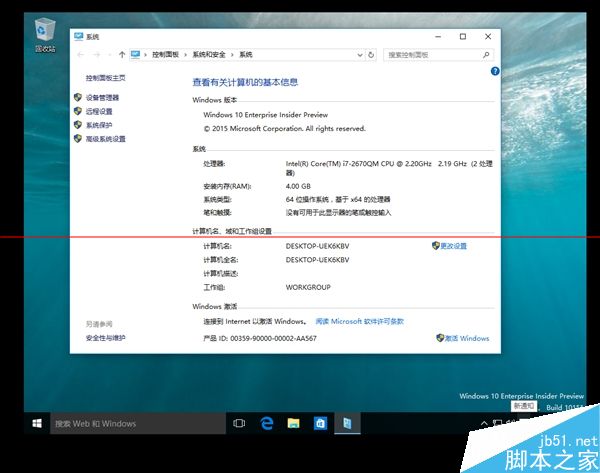Open File Explorer from the taskbar

coord(295,423)
